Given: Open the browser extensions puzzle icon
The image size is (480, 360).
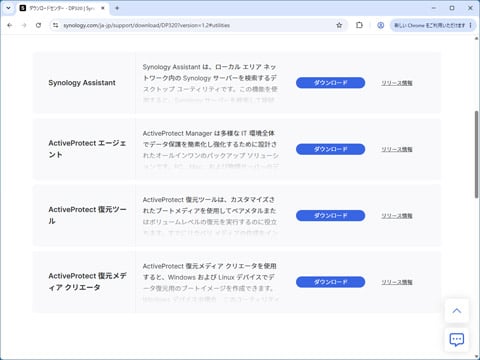Looking at the screenshot, I should click(359, 25).
